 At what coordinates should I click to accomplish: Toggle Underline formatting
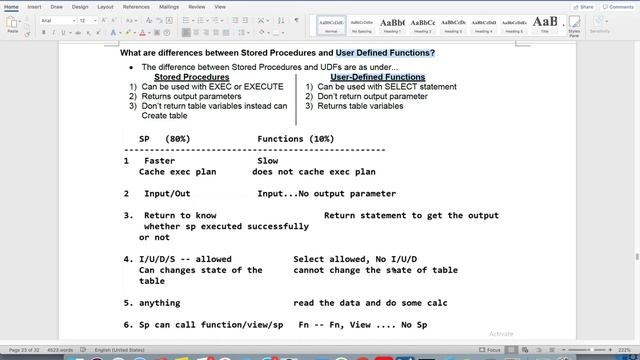pyautogui.click(x=63, y=33)
